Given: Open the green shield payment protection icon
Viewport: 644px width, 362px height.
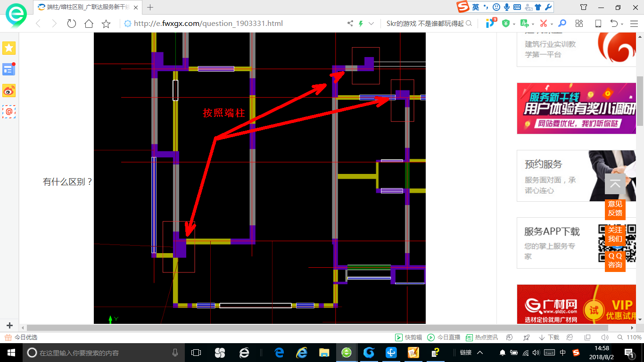Looking at the screenshot, I should [506, 24].
